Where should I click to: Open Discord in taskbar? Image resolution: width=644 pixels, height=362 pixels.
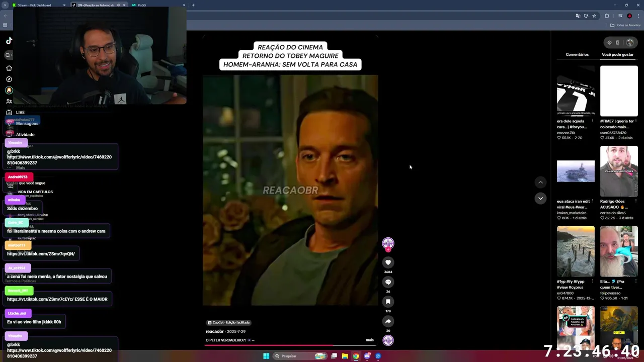(367, 356)
